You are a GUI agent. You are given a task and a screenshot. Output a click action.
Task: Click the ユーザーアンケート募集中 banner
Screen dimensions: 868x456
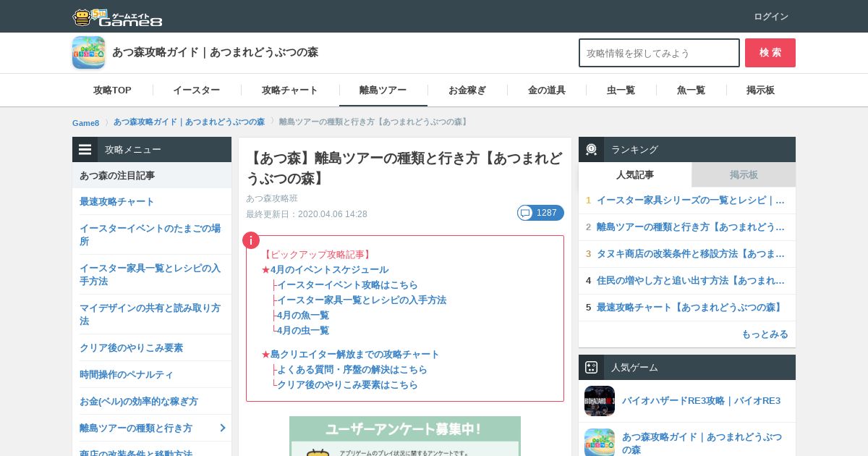[x=405, y=436]
